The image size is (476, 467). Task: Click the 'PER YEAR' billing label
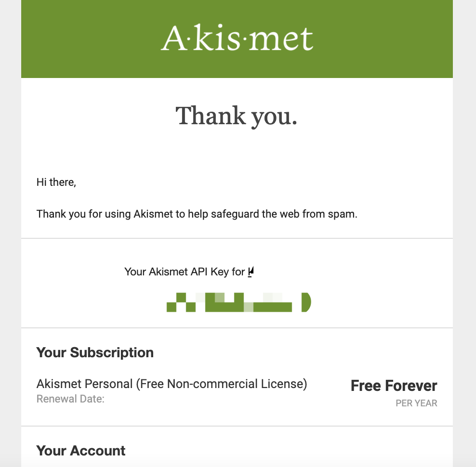[416, 403]
